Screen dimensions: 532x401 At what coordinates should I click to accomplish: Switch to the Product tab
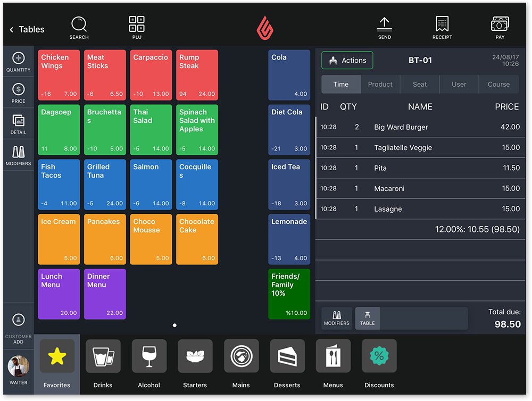[x=380, y=84]
